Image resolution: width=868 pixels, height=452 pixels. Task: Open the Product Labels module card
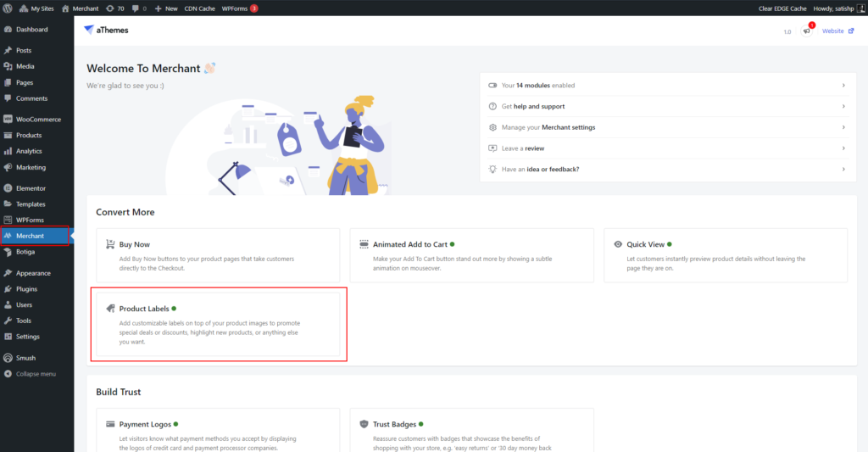click(x=218, y=325)
